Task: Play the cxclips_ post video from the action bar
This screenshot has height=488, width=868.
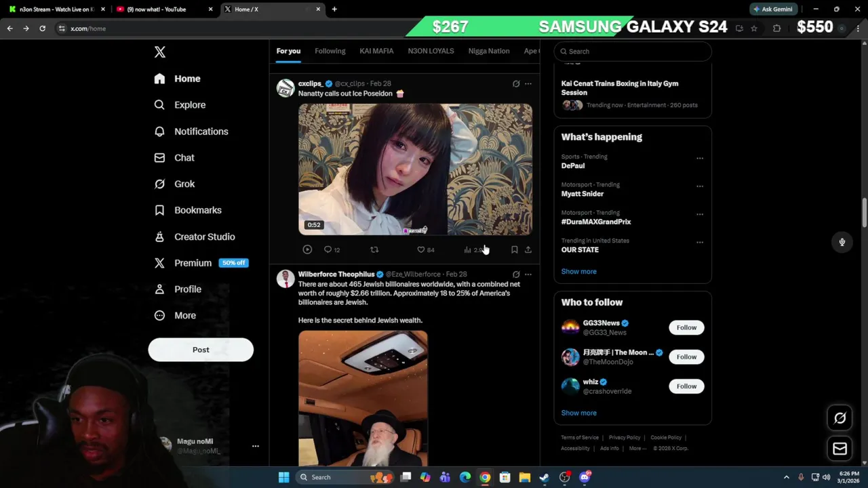Action: point(307,250)
